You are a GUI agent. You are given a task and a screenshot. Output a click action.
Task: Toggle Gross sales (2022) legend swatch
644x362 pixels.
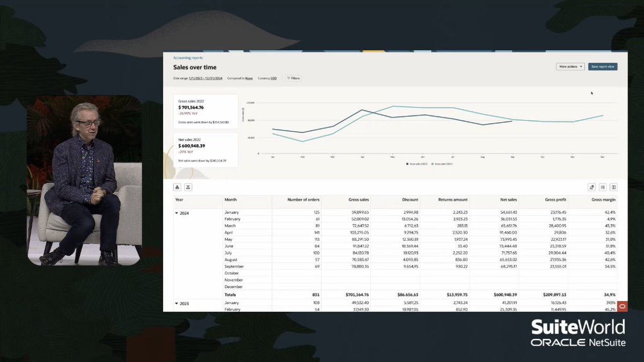coord(407,164)
